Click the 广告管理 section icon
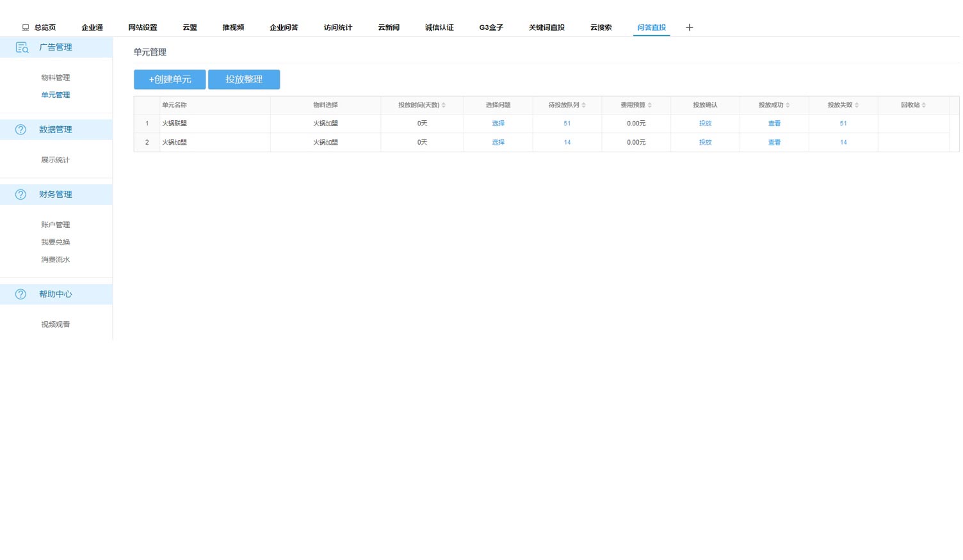The height and width of the screenshot is (560, 963). [x=22, y=47]
